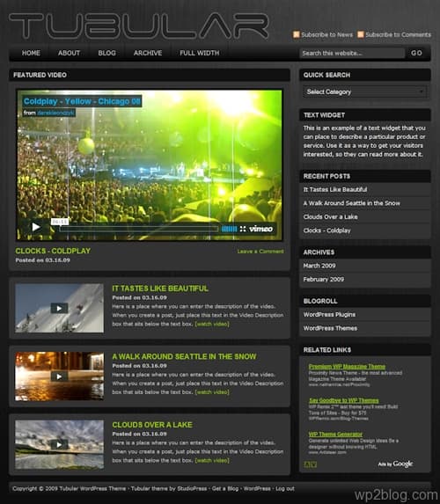The image size is (440, 504).
Task: Click WP Theme Generator ad link
Action: click(335, 435)
